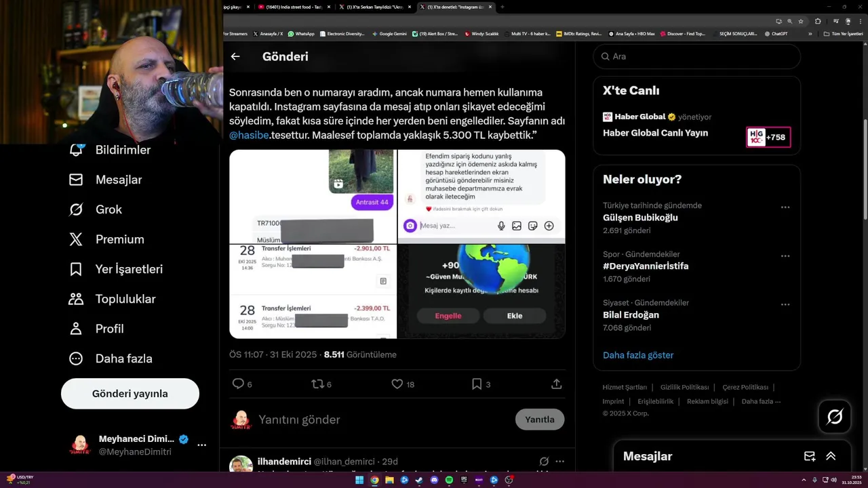Open ilhandemirci's profile name
868x488 pixels.
(x=284, y=462)
